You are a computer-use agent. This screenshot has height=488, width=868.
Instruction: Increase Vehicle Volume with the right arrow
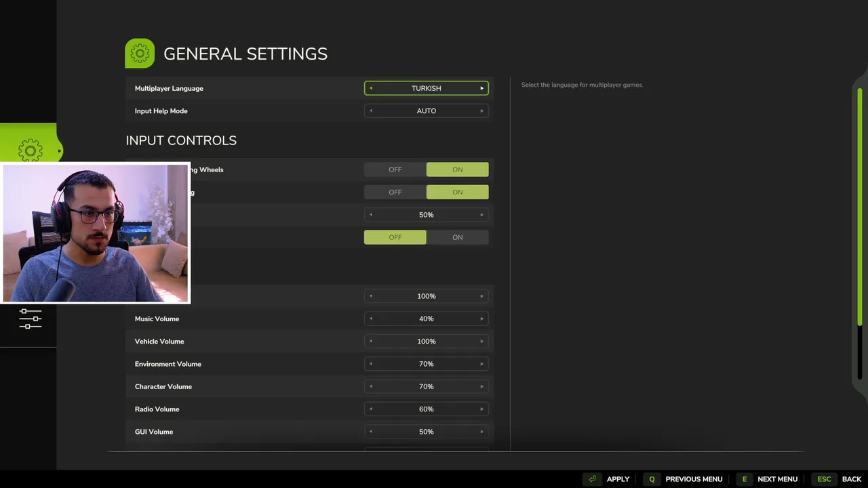[x=482, y=342]
